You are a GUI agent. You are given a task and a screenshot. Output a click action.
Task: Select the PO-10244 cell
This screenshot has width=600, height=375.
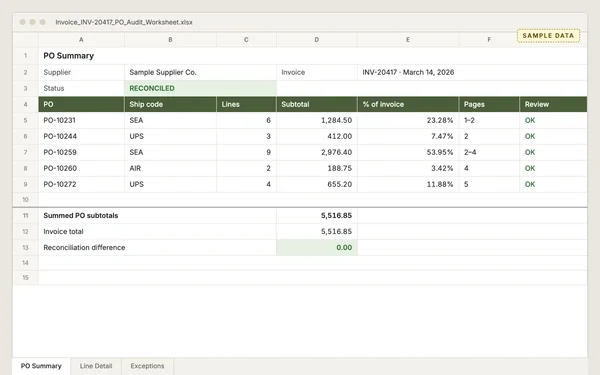point(82,137)
